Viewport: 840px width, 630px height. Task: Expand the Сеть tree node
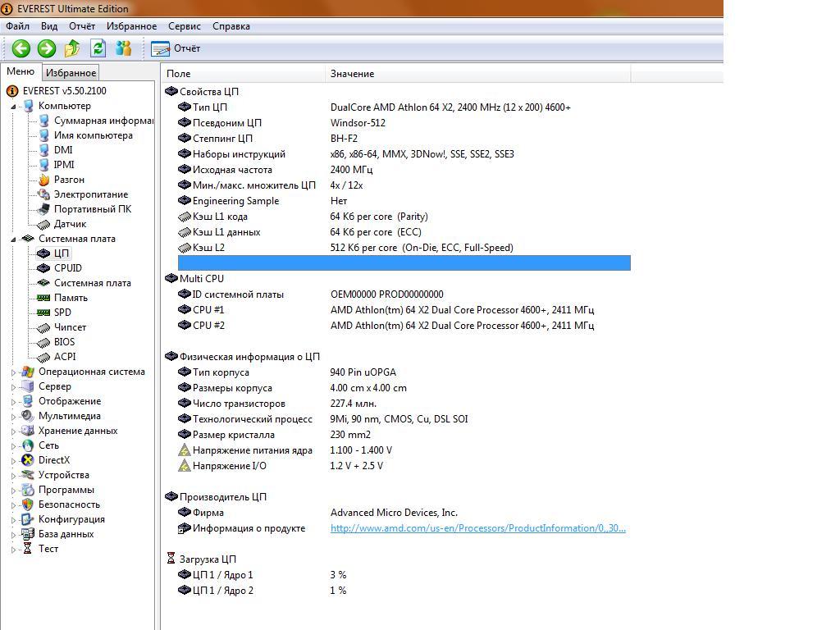[x=13, y=445]
